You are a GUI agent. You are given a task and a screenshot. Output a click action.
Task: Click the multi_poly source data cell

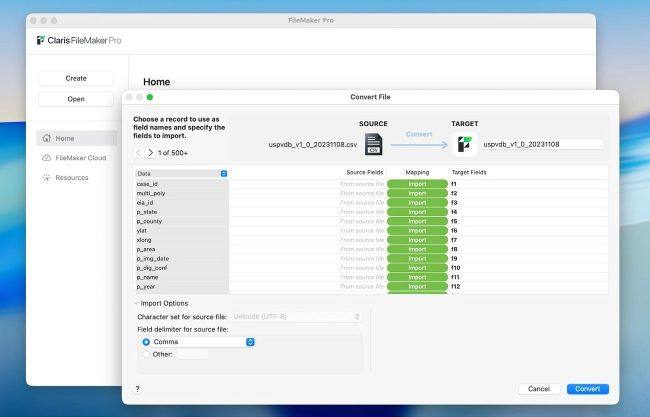click(182, 193)
